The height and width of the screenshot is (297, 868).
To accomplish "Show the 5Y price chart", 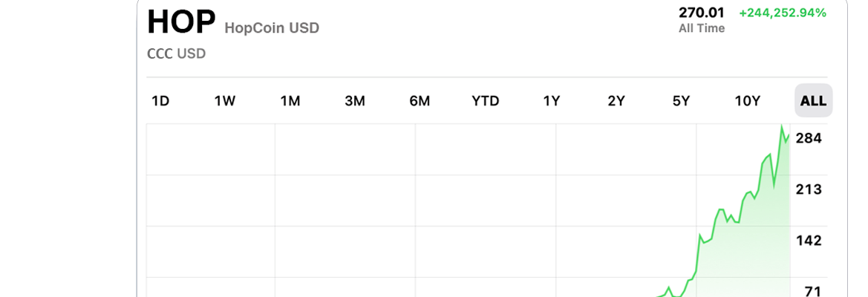I will 681,101.
